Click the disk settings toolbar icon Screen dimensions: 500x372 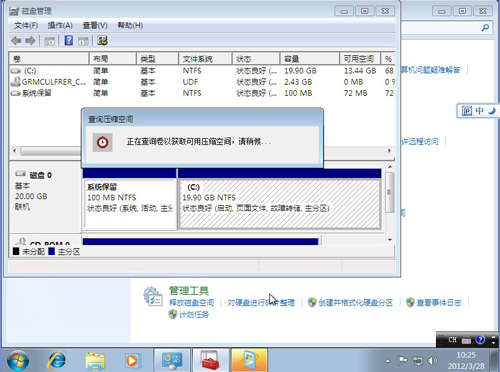point(102,41)
